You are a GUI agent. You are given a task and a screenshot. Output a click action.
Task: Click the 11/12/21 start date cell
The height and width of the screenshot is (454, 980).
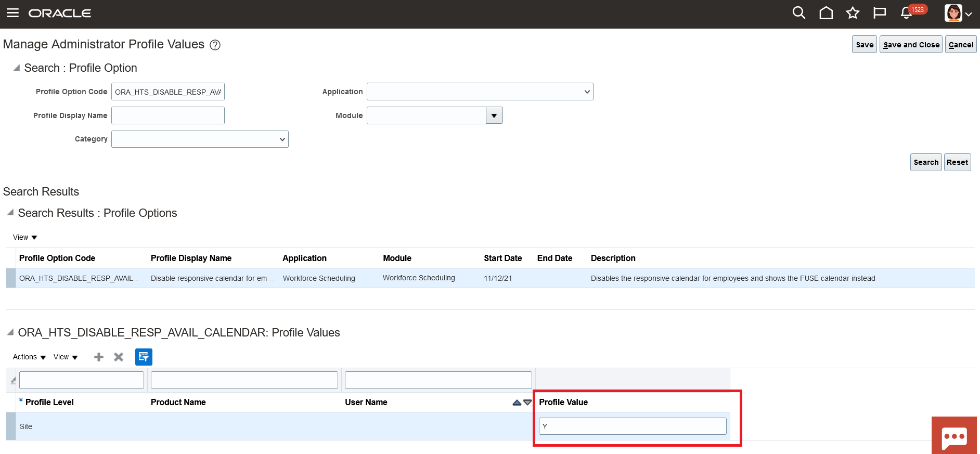[498, 278]
